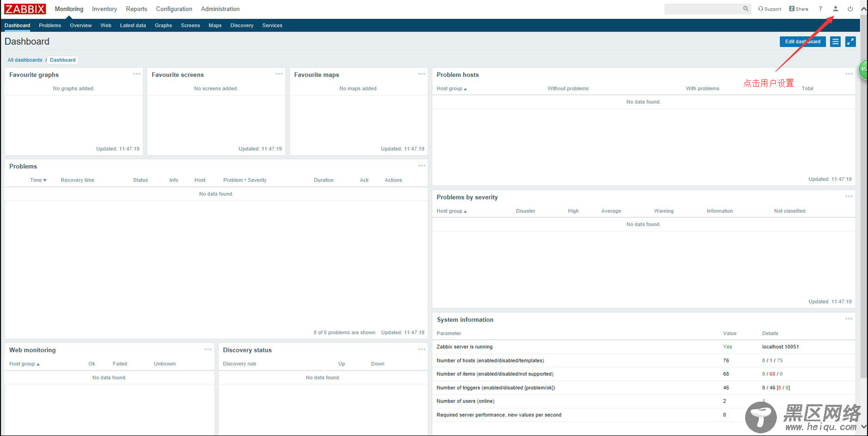Open the help question mark icon
Viewport: 868px width, 436px height.
[x=820, y=9]
